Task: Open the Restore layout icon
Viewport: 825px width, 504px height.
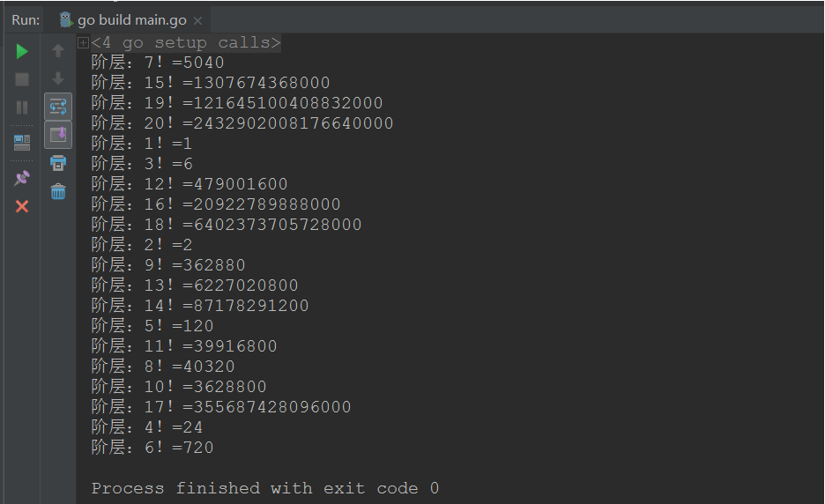Action: tap(22, 143)
